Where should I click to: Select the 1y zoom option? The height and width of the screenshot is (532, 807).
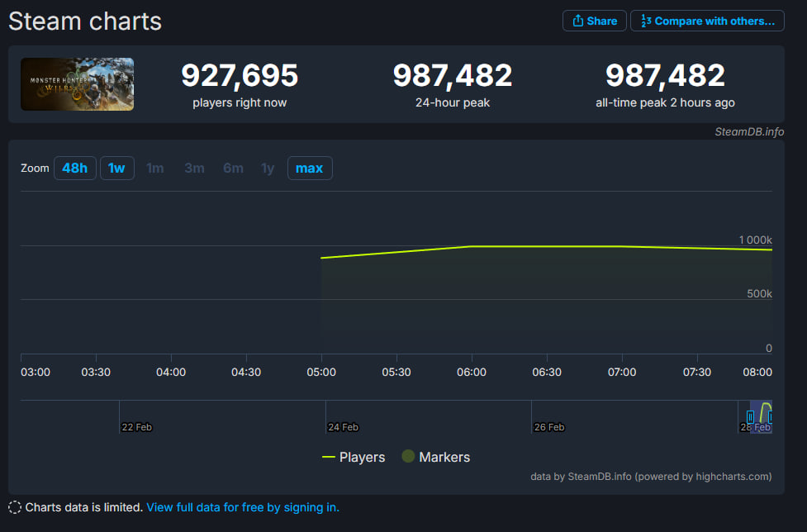point(268,169)
